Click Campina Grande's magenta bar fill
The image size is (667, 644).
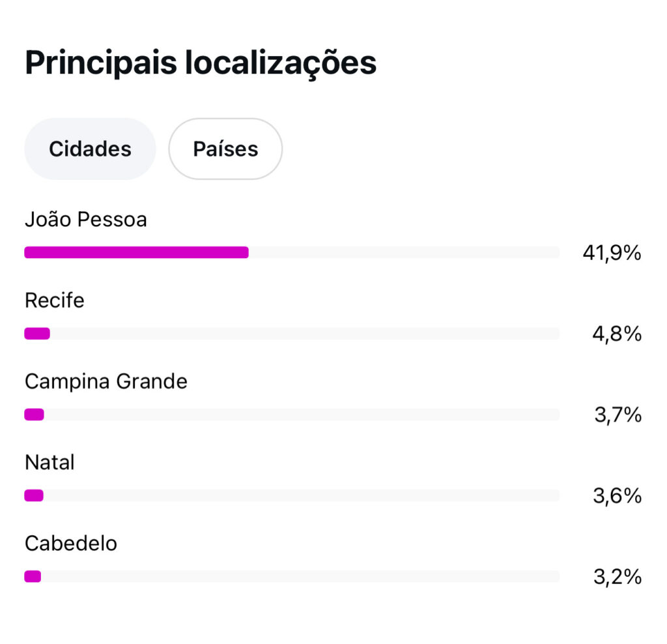[34, 415]
